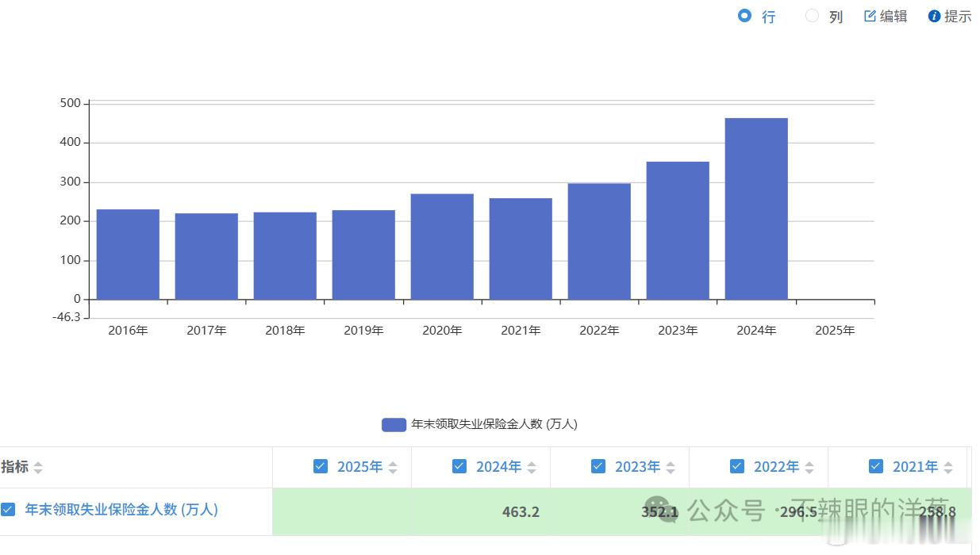Uncheck the 2023年 column checkbox
980x555 pixels.
tap(598, 466)
